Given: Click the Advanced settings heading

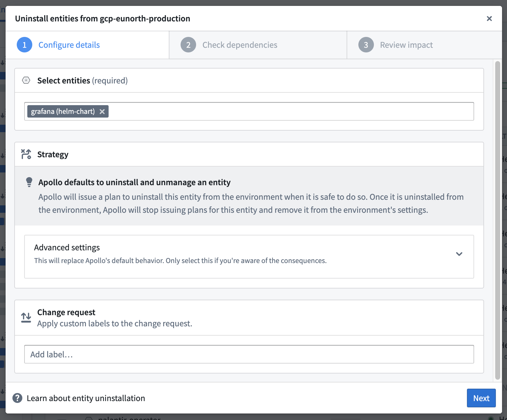Looking at the screenshot, I should (67, 248).
